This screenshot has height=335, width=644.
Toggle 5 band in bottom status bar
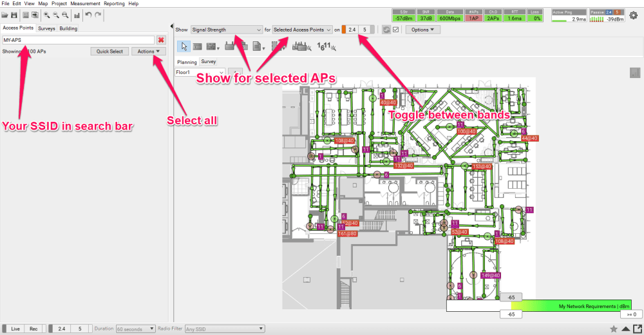pyautogui.click(x=80, y=329)
